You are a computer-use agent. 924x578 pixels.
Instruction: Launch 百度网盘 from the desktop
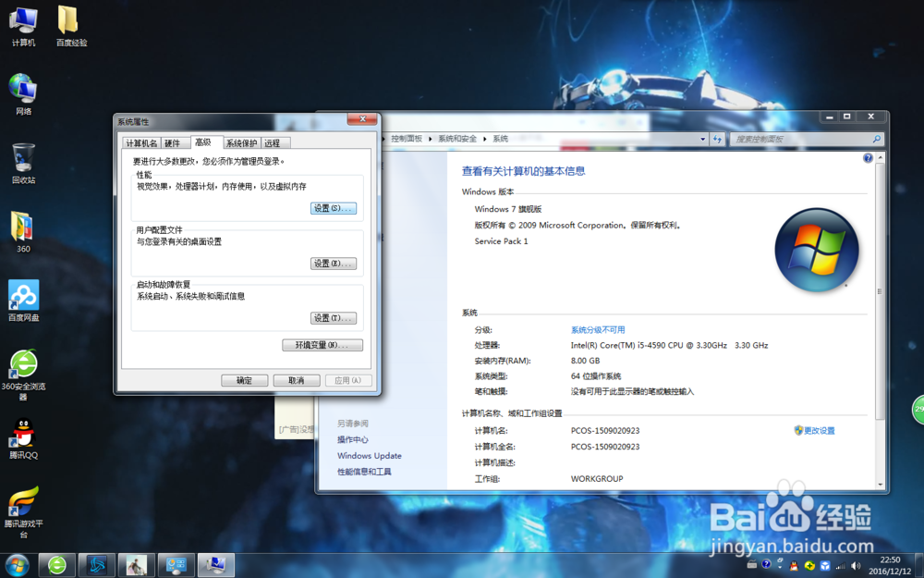[x=23, y=301]
